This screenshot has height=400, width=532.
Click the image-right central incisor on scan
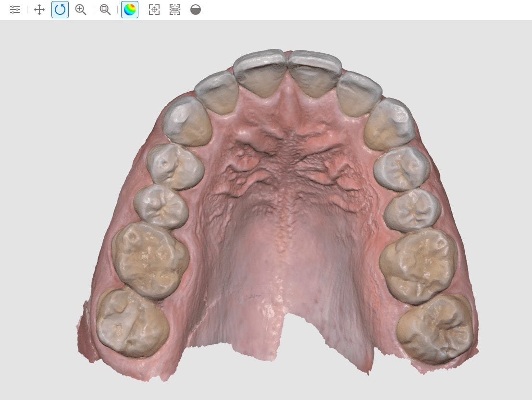click(315, 72)
